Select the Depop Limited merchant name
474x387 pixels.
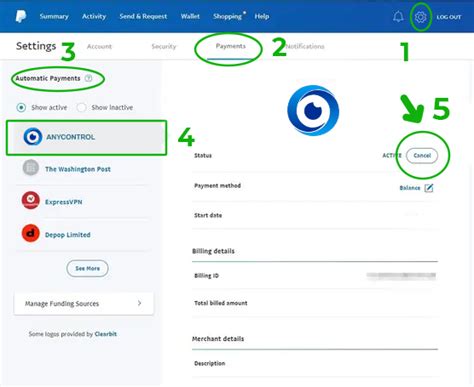(68, 235)
